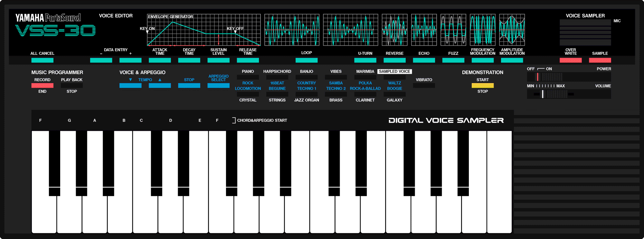
Task: Click the POWER off/on slide switch
Action: coord(569,77)
